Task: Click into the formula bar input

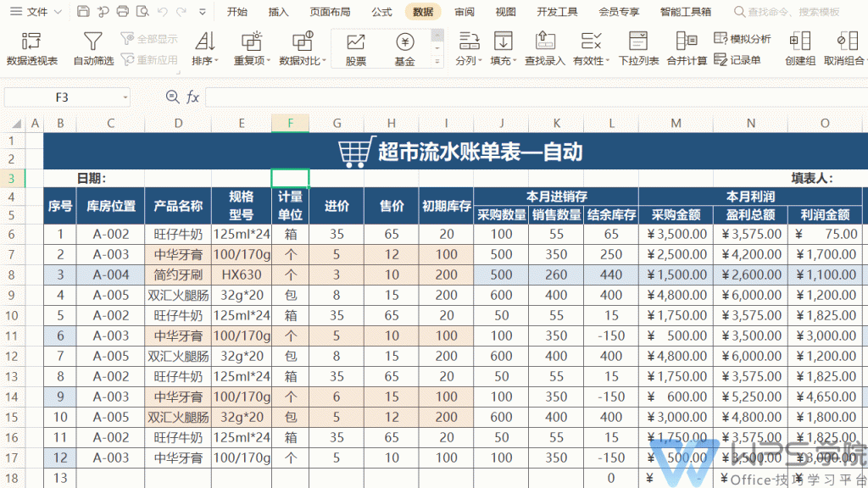Action: [536, 97]
